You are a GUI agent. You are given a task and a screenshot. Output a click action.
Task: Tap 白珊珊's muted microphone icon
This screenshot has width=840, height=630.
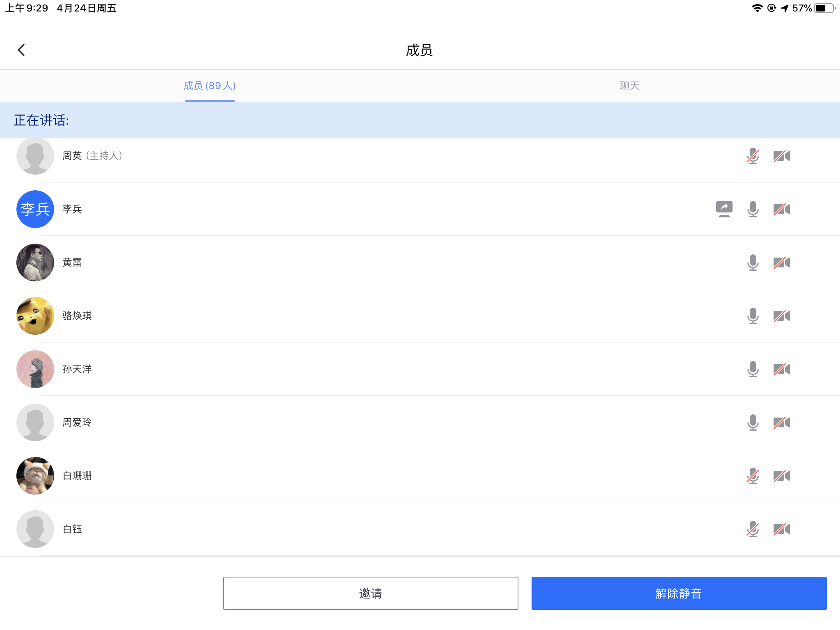753,476
